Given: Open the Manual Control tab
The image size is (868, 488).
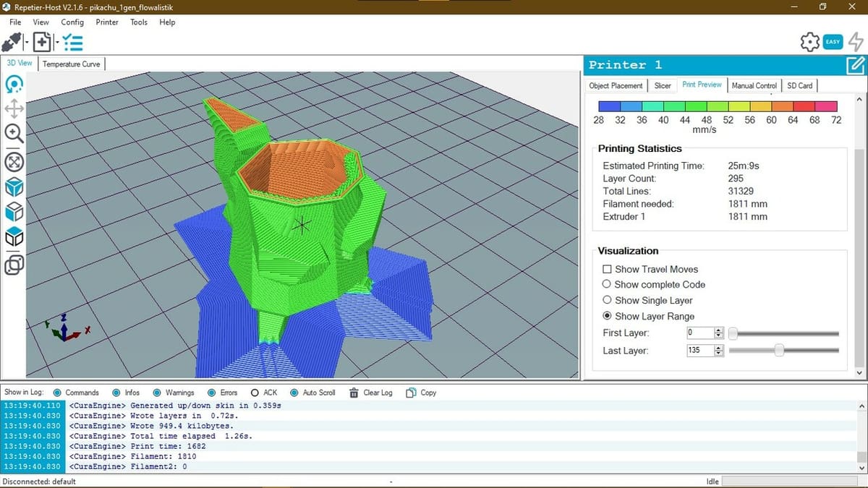Looking at the screenshot, I should click(x=754, y=85).
